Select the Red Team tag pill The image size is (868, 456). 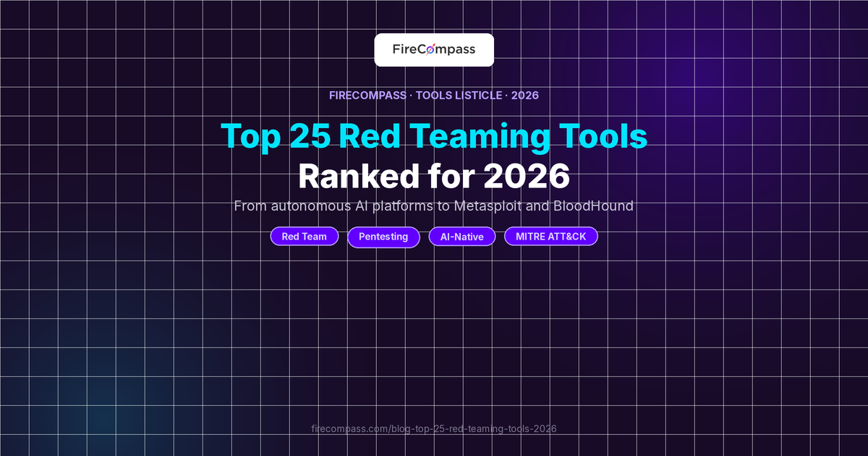pyautogui.click(x=305, y=237)
